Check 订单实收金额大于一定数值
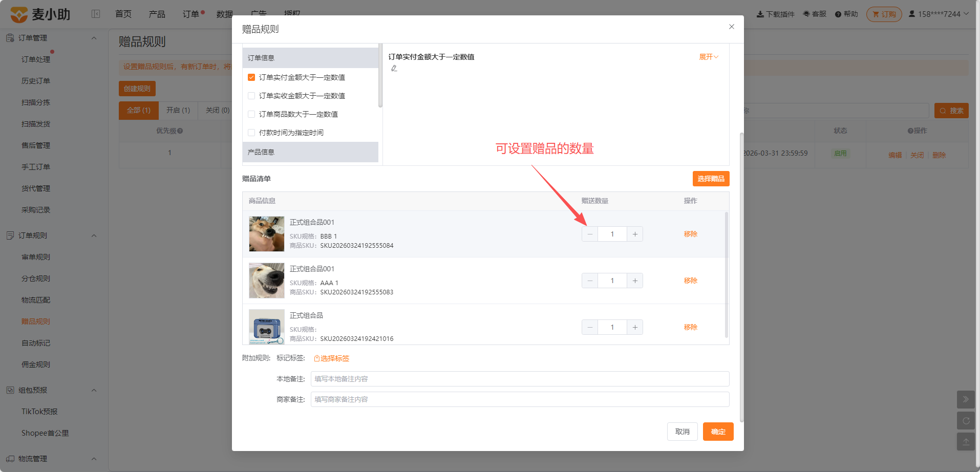This screenshot has height=472, width=980. pyautogui.click(x=251, y=96)
